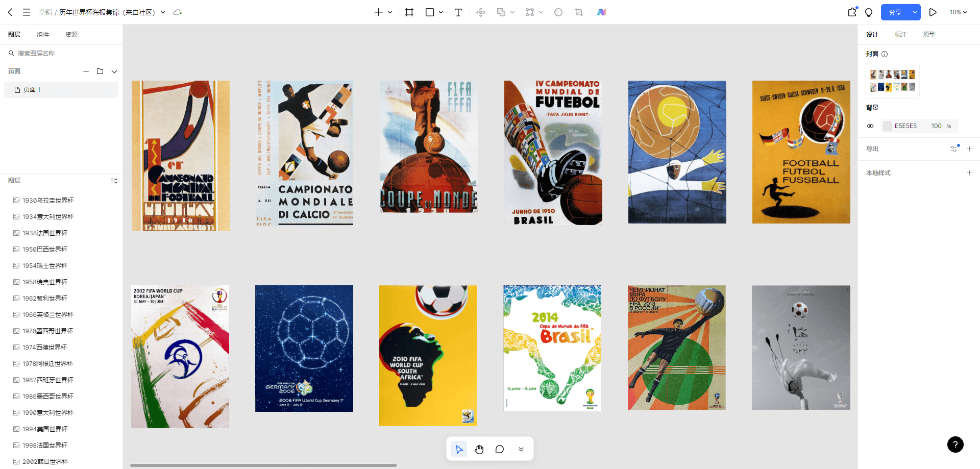980x469 pixels.
Task: Click the layer name search field
Action: point(61,53)
